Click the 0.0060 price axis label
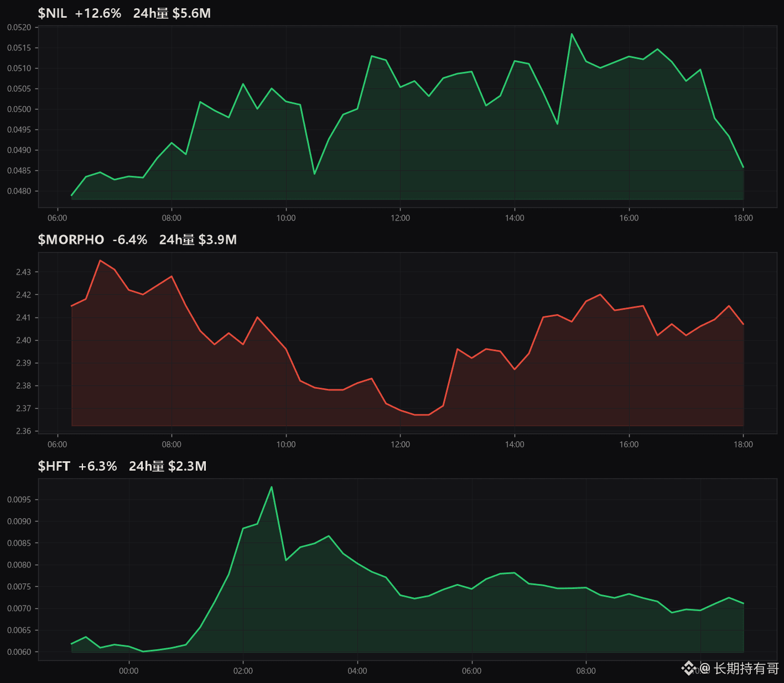Screen dimensions: 784x683 pos(19,652)
